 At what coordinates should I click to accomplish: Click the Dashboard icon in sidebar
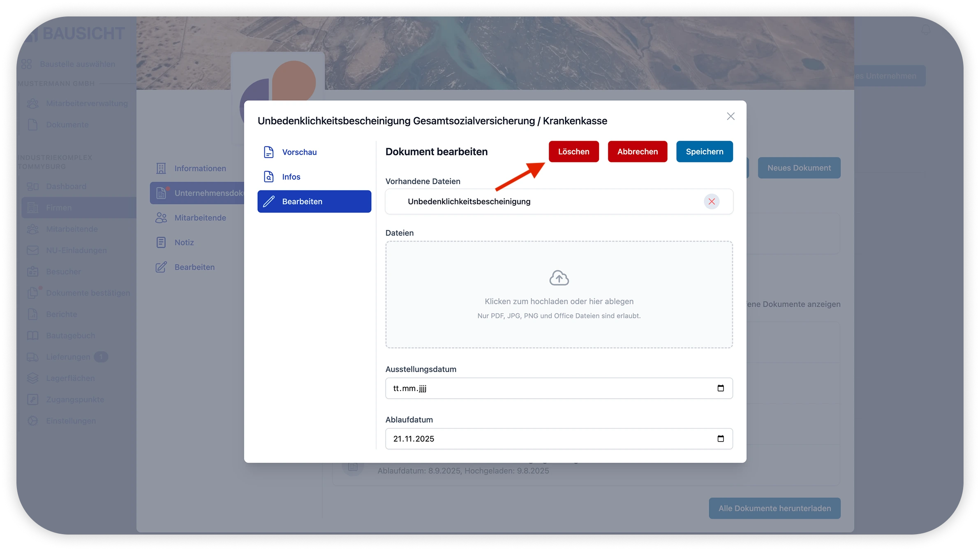coord(32,186)
